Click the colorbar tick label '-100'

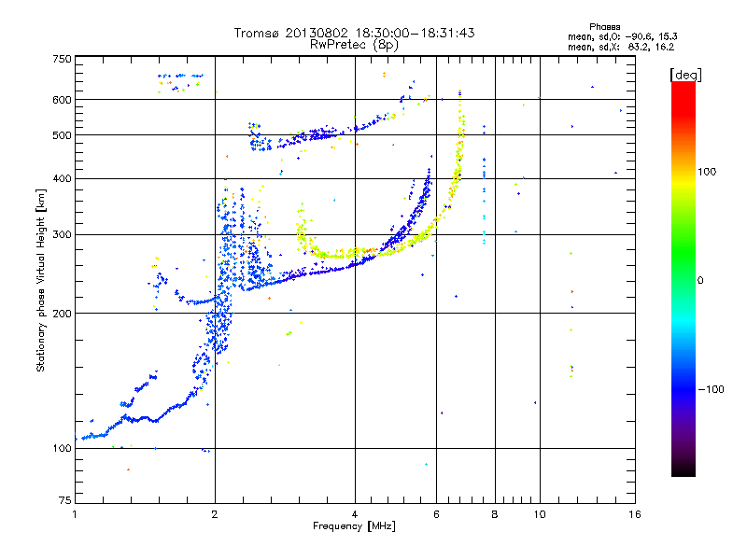[x=711, y=389]
